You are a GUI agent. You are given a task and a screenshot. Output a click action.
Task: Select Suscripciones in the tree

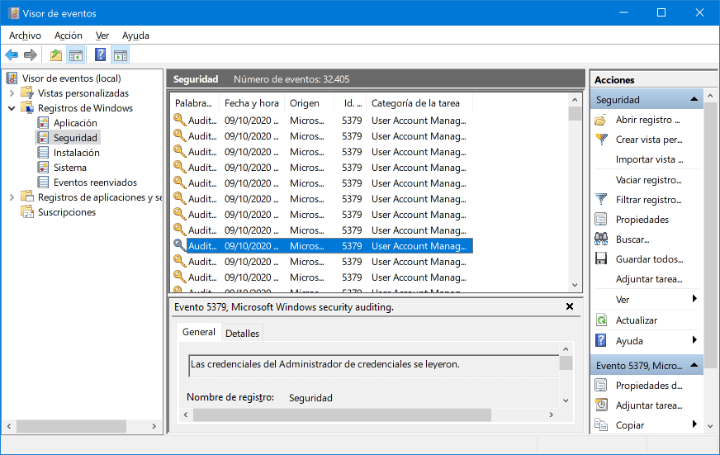[x=67, y=212]
